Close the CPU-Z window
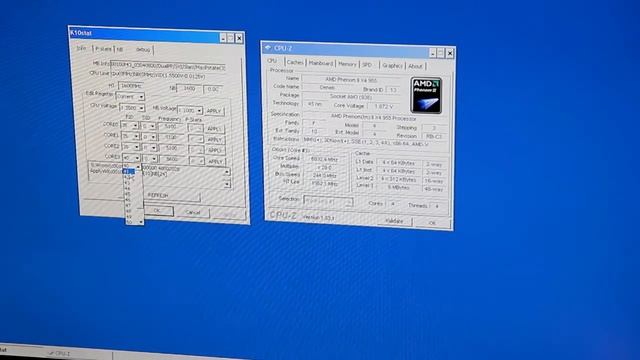Screen dimensions: 640x360 450,53
